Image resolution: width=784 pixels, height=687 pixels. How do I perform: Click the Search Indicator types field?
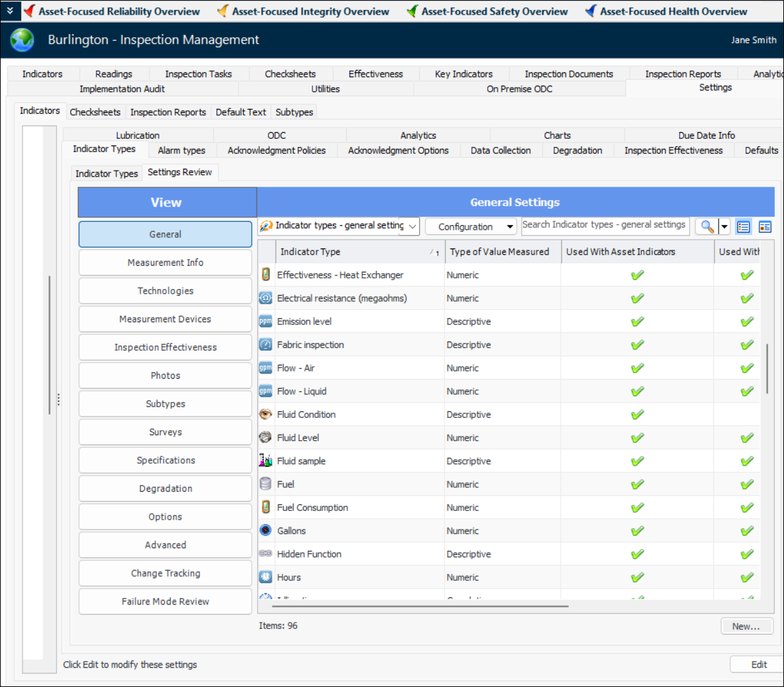tap(604, 225)
